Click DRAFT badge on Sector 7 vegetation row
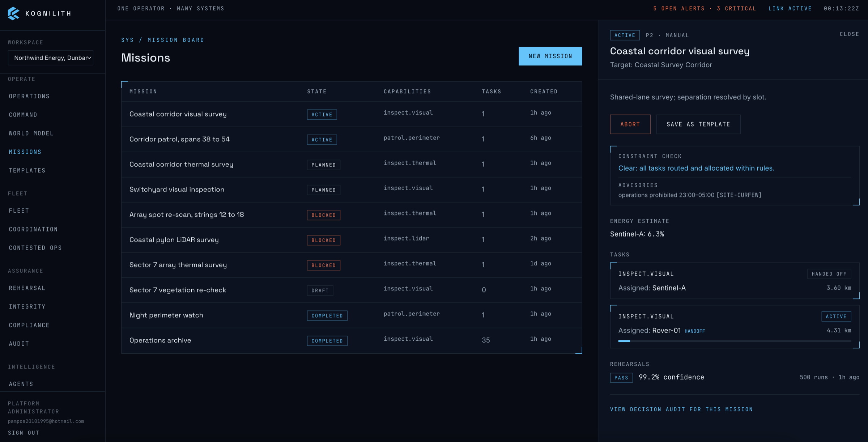This screenshot has width=868, height=442. click(320, 290)
